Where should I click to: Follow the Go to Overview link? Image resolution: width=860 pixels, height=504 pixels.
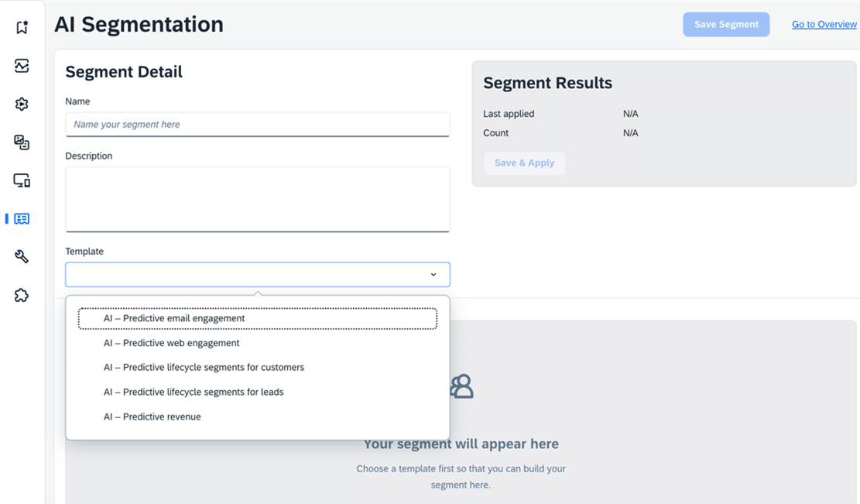[824, 25]
